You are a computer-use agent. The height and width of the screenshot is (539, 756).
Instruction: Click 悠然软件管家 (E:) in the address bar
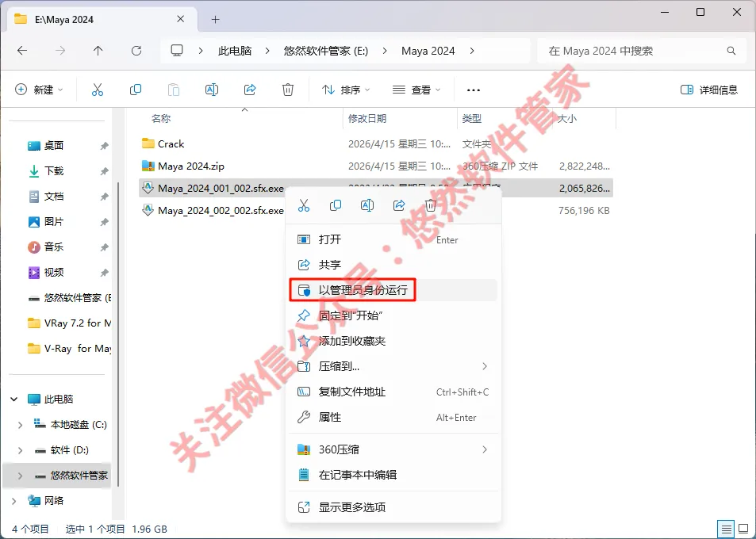326,51
